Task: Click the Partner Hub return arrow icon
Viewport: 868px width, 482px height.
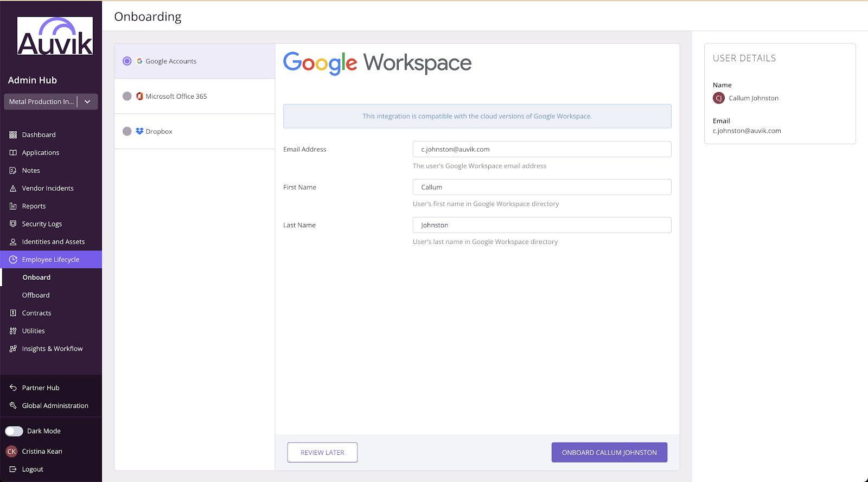Action: click(x=13, y=388)
